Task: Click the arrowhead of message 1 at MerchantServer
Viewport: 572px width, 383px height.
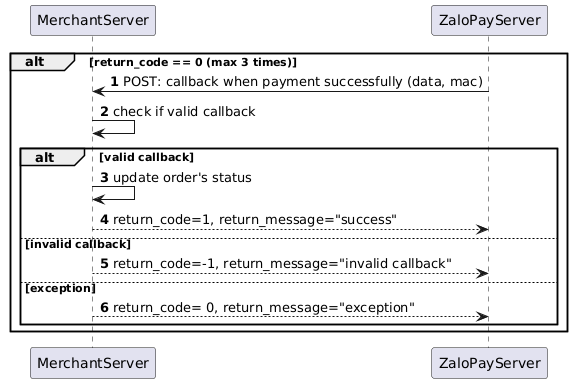Action: 99,92
